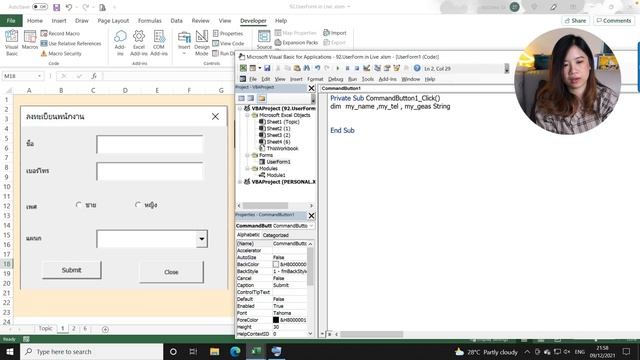Open the Insert controls dropdown in ribbon
Image resolution: width=640 pixels, height=360 pixels.
pyautogui.click(x=184, y=42)
